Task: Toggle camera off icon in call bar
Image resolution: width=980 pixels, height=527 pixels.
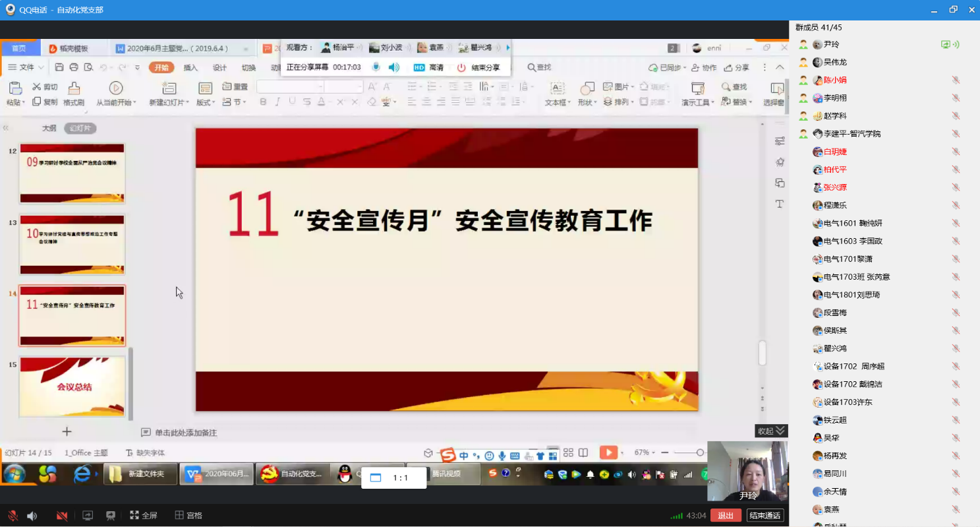Action: coord(62,516)
